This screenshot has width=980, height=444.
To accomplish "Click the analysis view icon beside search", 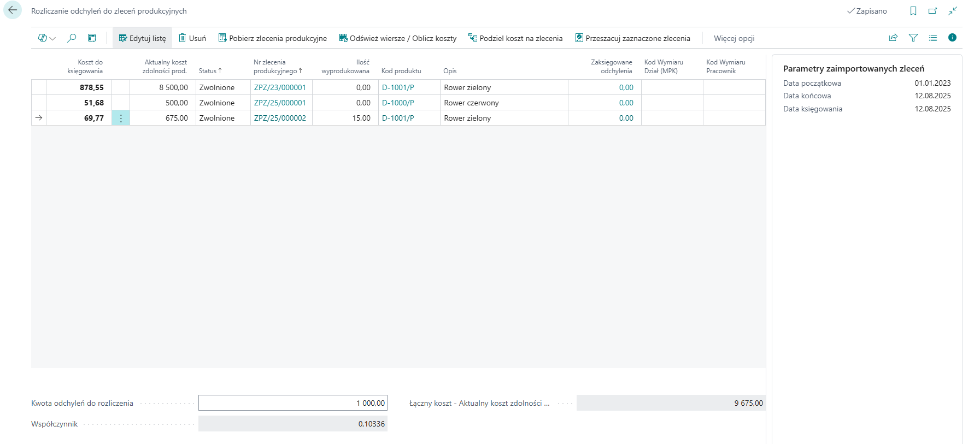I will [x=92, y=38].
